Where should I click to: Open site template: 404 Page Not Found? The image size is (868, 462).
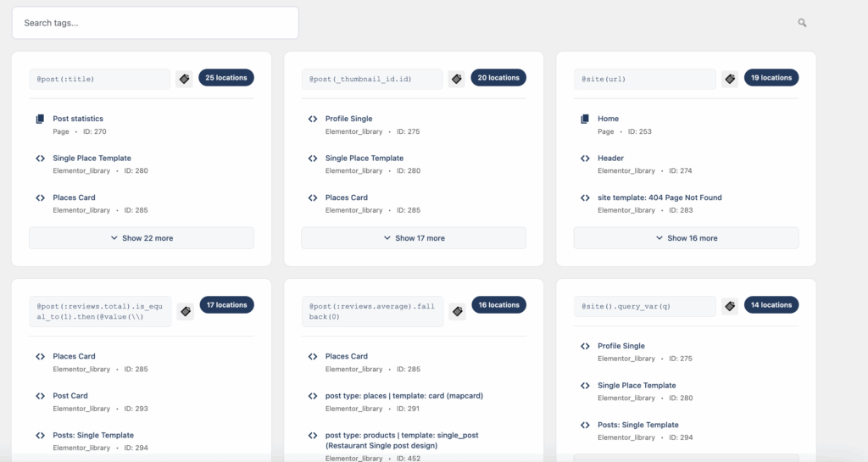[659, 198]
